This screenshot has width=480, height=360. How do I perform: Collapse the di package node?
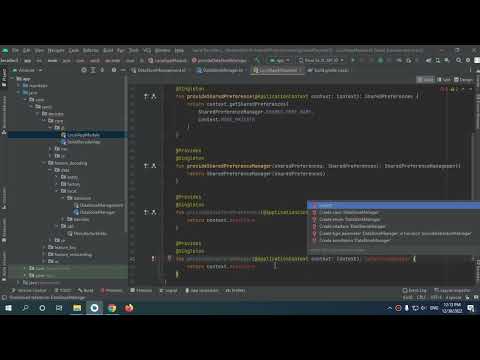[x=51, y=128]
